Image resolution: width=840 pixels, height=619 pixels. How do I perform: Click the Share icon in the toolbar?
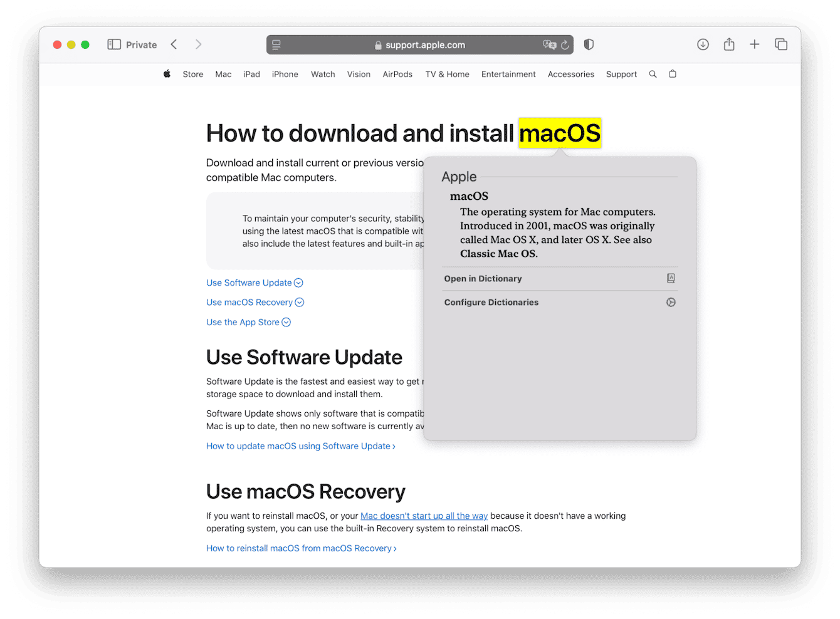(x=728, y=44)
